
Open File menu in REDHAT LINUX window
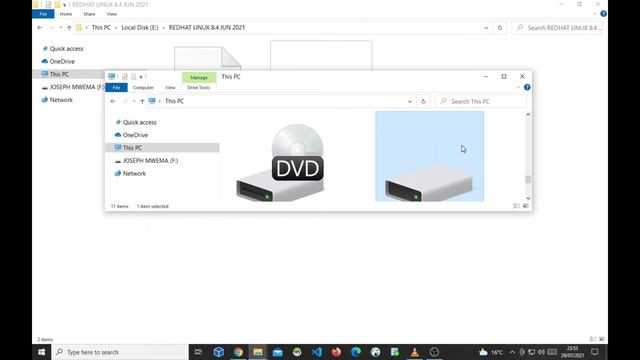pyautogui.click(x=43, y=14)
